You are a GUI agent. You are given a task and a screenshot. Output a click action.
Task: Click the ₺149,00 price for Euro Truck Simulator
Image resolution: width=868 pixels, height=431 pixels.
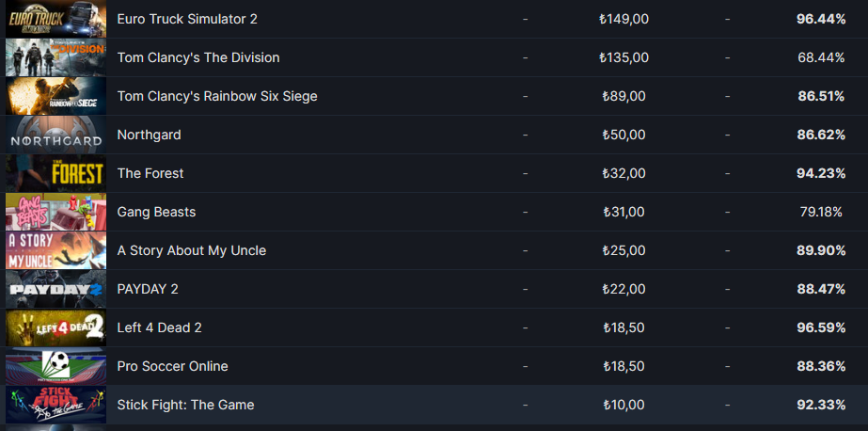pyautogui.click(x=623, y=20)
